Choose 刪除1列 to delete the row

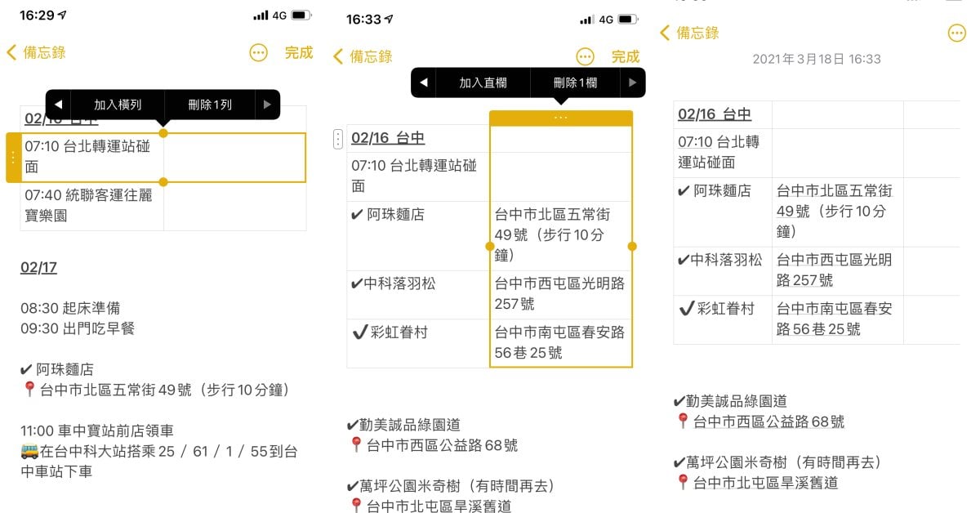tap(210, 105)
